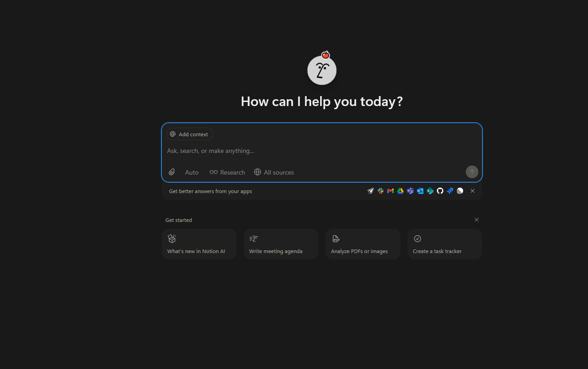This screenshot has height=369, width=588.
Task: Click the Outlook app icon
Action: pos(420,191)
